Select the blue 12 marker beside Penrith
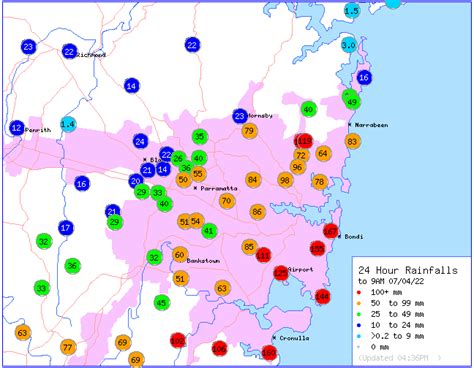The width and height of the screenshot is (474, 368). [x=17, y=128]
